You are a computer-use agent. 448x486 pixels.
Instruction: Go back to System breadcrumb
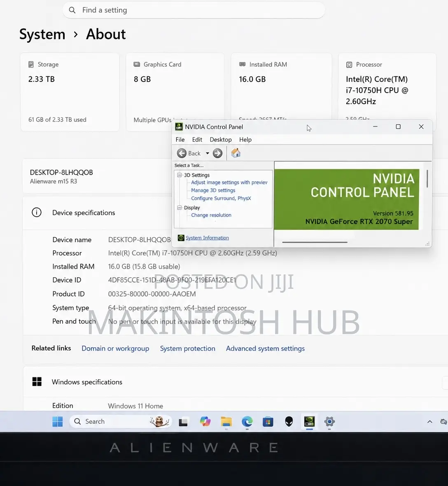42,34
